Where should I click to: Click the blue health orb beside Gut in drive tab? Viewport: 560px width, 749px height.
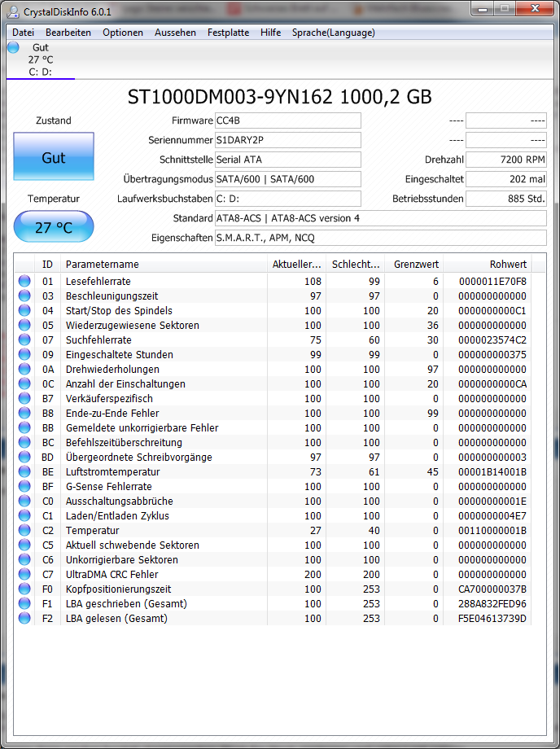tap(13, 47)
